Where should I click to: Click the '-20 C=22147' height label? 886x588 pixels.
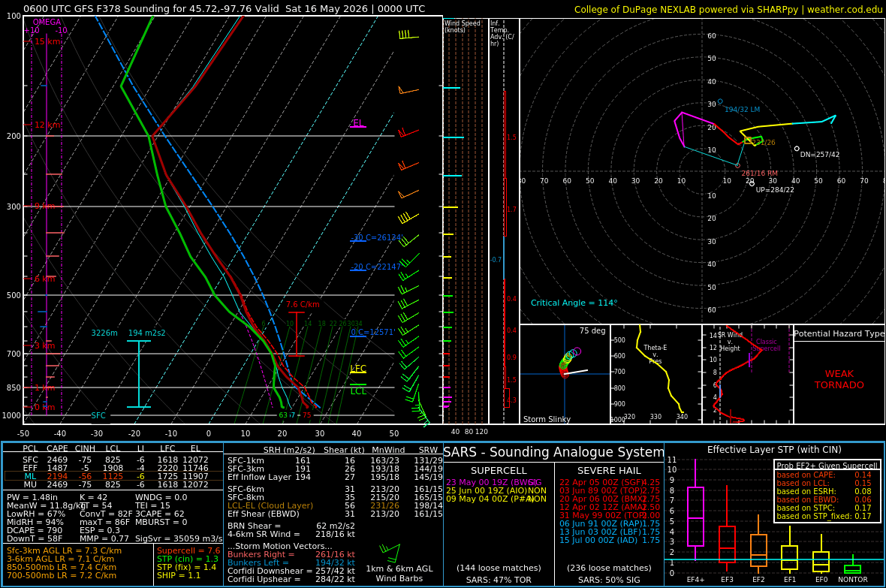point(376,267)
